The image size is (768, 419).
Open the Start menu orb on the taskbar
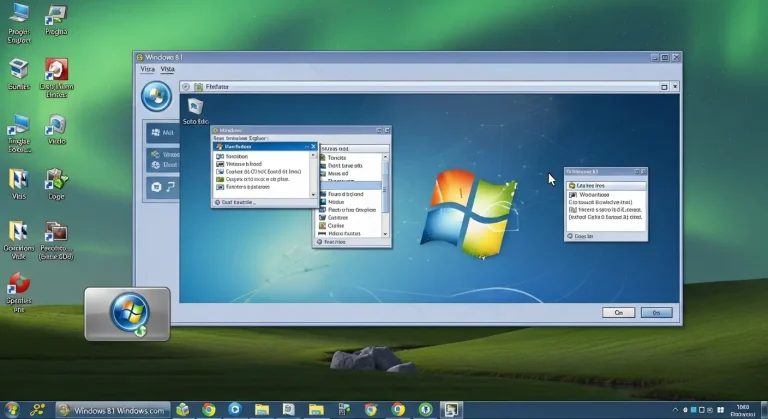click(x=12, y=410)
